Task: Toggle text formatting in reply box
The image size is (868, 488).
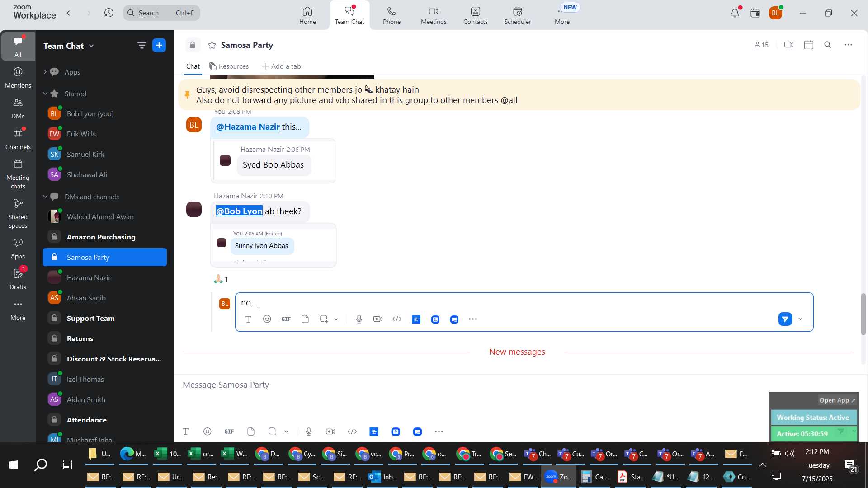Action: [x=248, y=319]
